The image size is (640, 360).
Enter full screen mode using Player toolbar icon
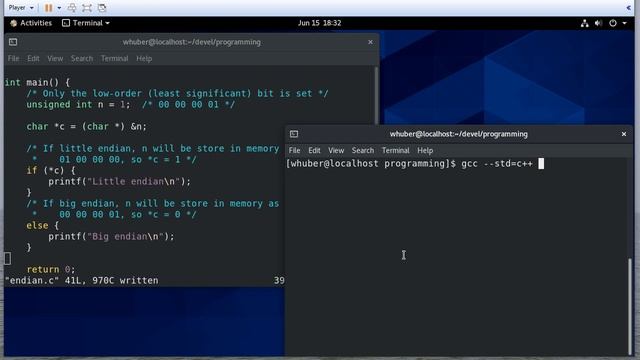tap(87, 8)
